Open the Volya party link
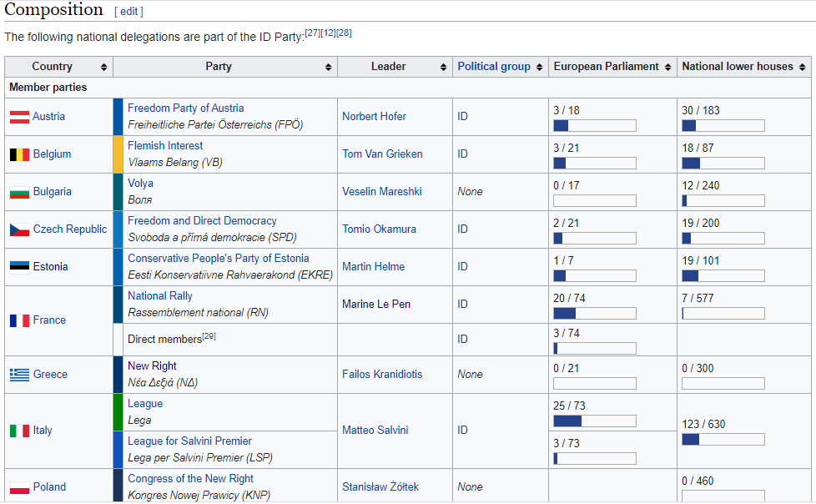Image resolution: width=816 pixels, height=504 pixels. click(140, 184)
